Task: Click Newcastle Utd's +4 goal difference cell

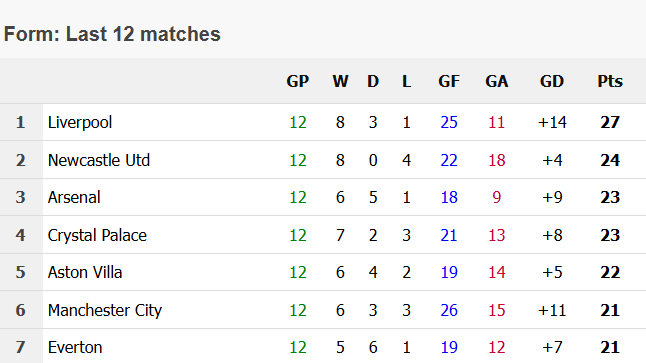Action: pos(552,160)
